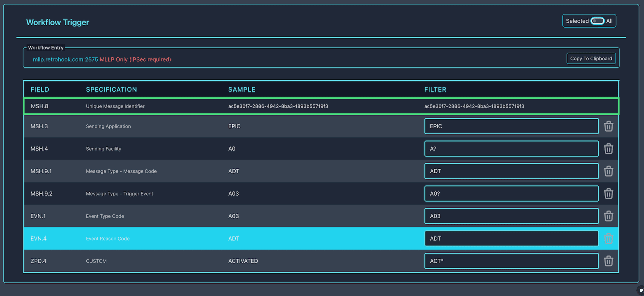The width and height of the screenshot is (644, 296).
Task: Click the SPECIFICATION column header
Action: coord(111,90)
